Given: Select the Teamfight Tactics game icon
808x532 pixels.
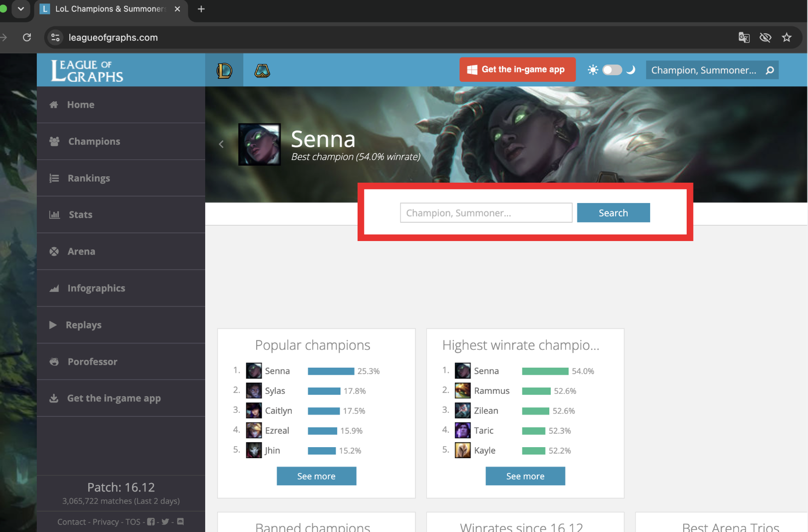Looking at the screenshot, I should click(x=262, y=70).
